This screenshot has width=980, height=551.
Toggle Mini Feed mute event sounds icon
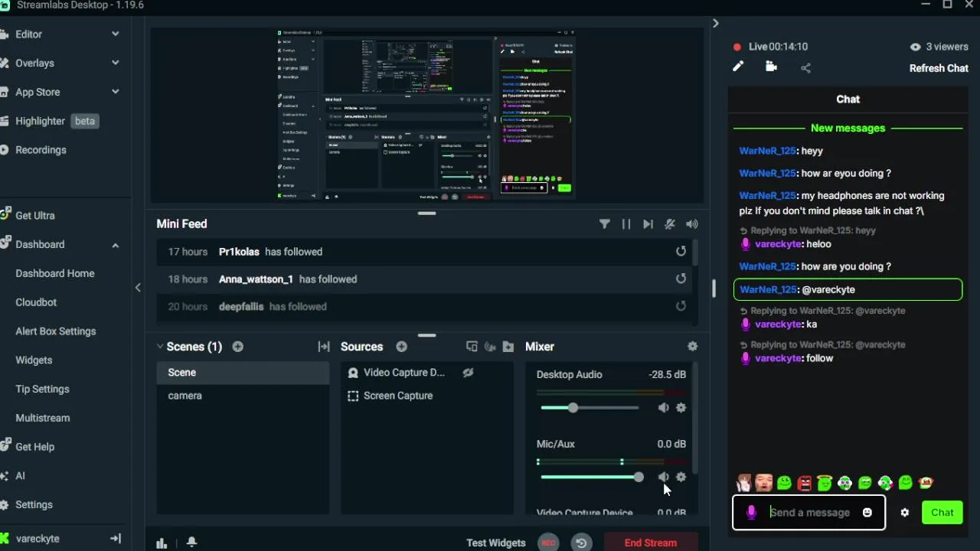click(670, 224)
